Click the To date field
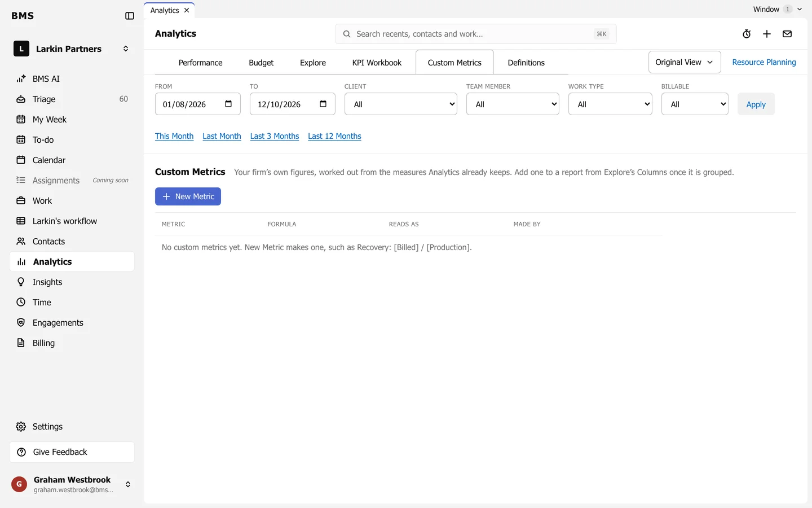Image resolution: width=812 pixels, height=508 pixels. click(x=293, y=104)
